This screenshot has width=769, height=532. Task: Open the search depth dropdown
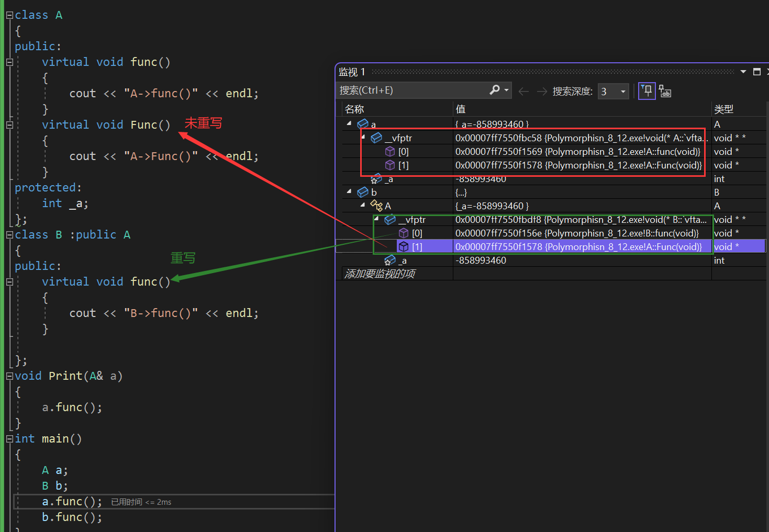pos(623,92)
